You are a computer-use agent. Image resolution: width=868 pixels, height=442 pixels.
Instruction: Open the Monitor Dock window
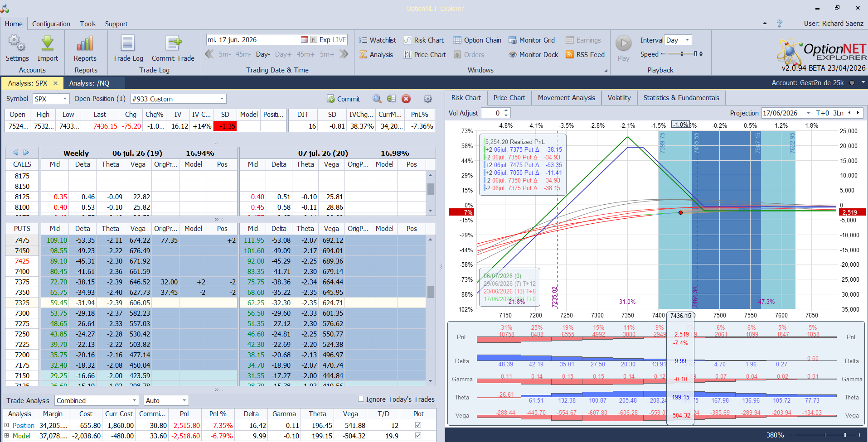pos(533,55)
